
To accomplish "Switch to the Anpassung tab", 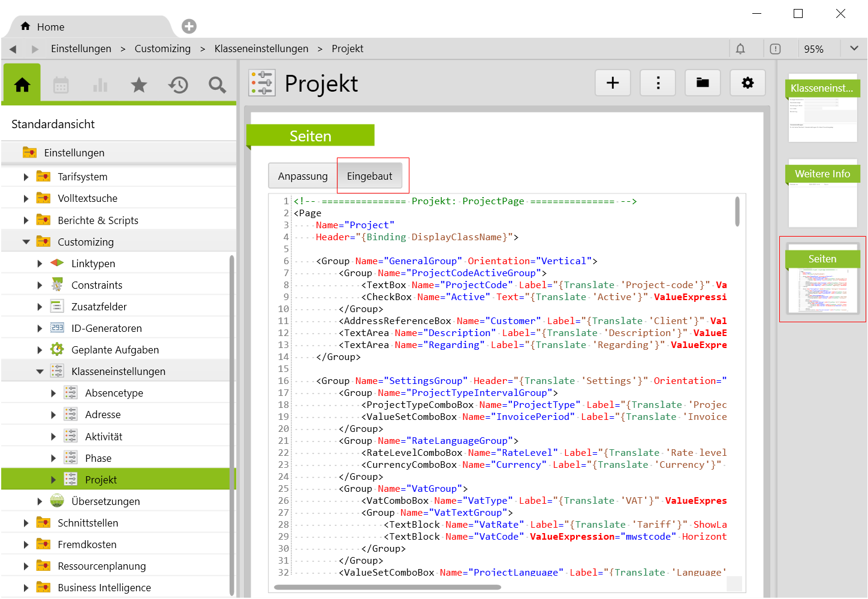I will (303, 176).
